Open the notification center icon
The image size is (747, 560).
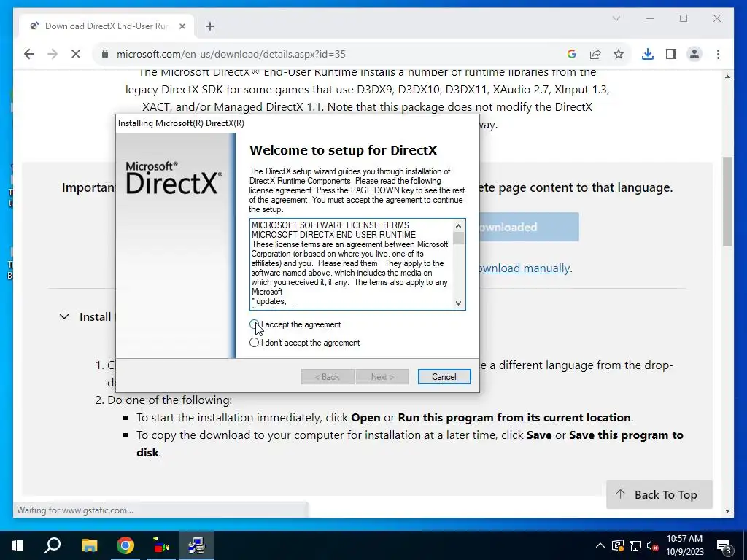coord(724,545)
